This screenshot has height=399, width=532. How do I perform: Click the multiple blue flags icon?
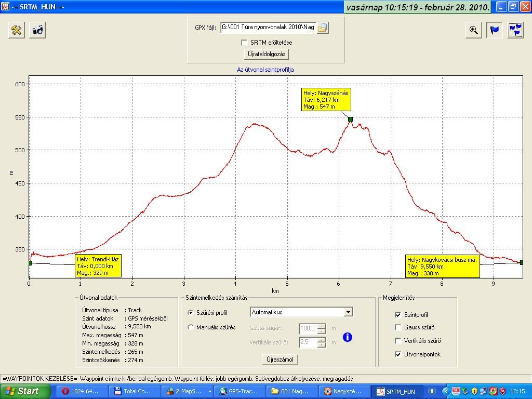point(515,30)
